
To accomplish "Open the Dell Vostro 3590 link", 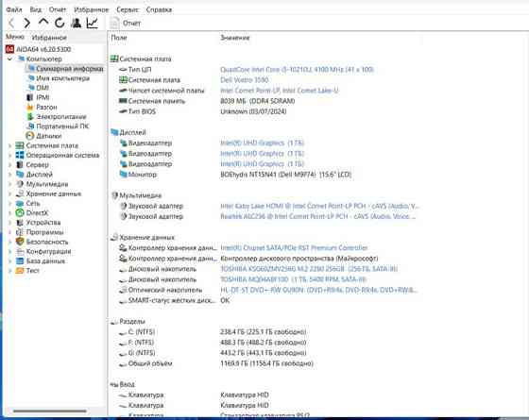I will click(245, 80).
